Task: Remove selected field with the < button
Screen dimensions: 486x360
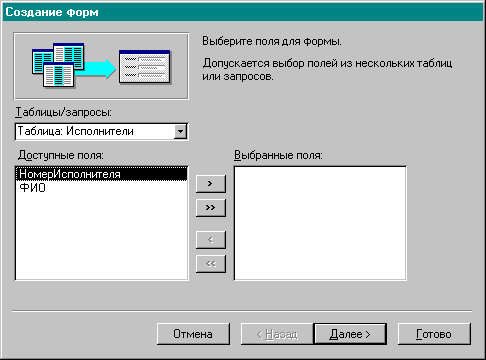Action: [211, 240]
